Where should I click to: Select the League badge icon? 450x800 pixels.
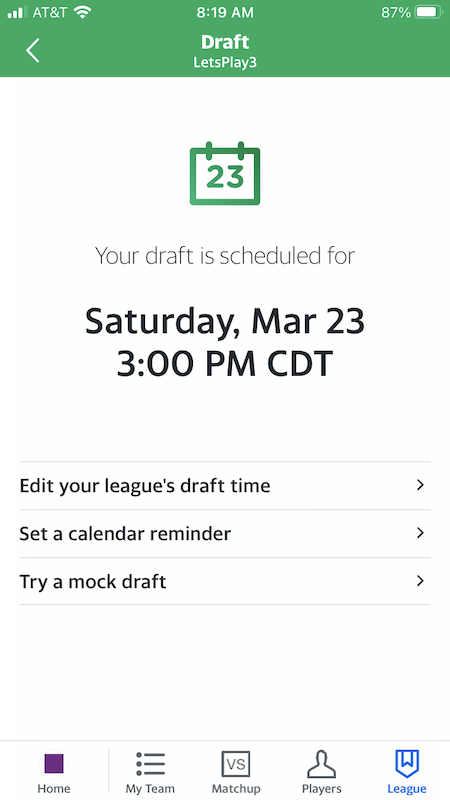point(407,764)
